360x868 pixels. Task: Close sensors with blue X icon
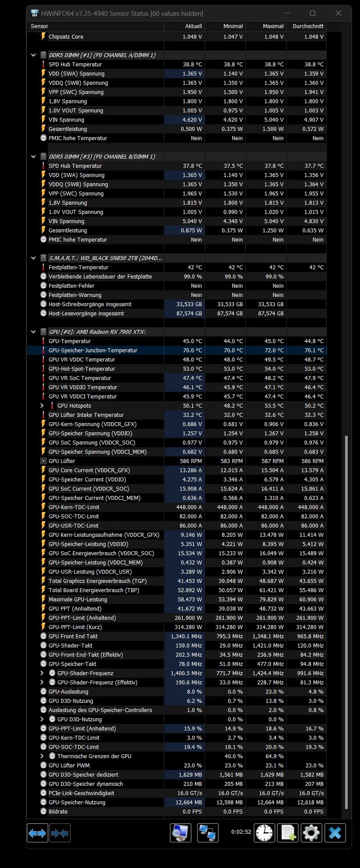[x=335, y=833]
